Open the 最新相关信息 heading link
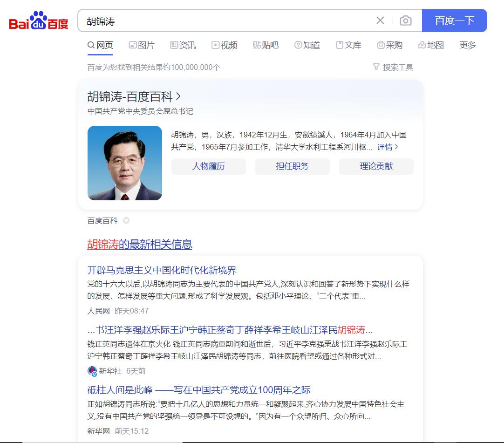Viewport: 504px width, 443px height. 140,244
